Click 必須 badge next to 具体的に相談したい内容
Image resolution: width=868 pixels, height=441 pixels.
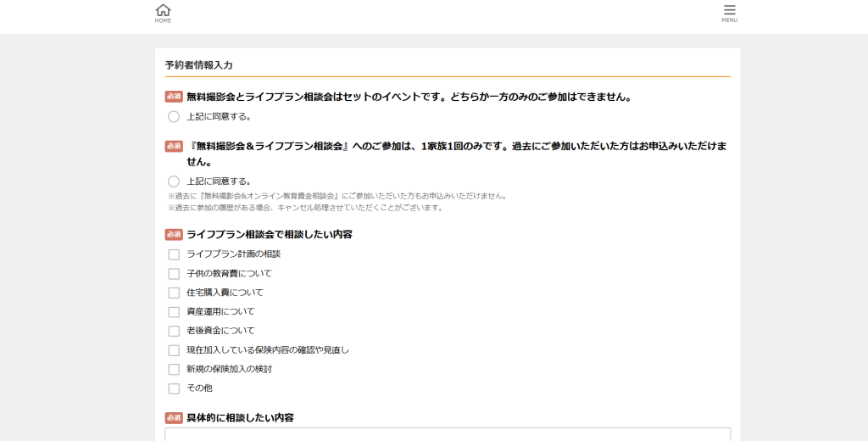(174, 418)
